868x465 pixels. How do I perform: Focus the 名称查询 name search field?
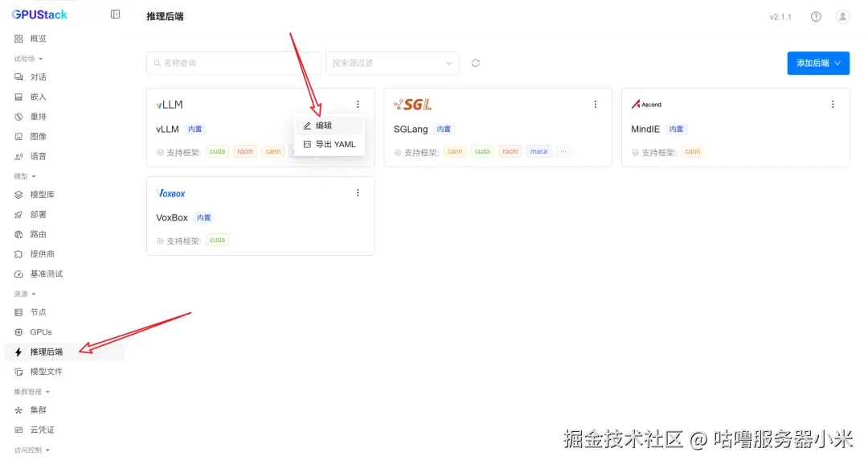(233, 64)
